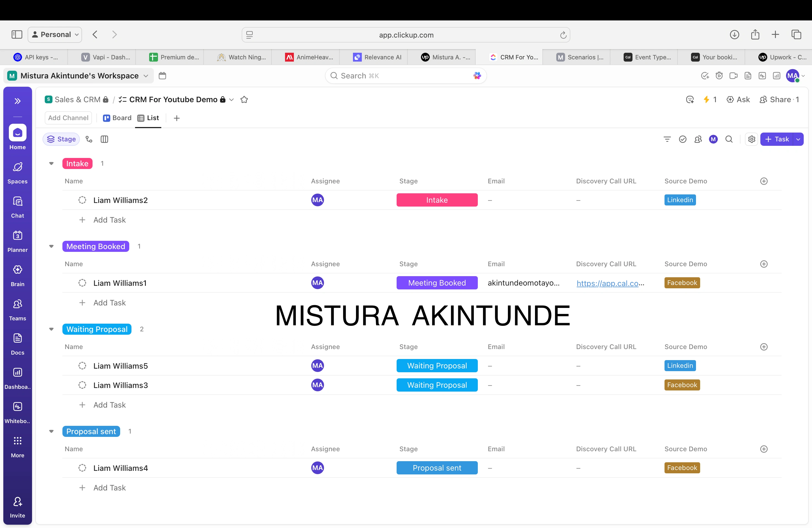Open the Task button dropdown arrow
The width and height of the screenshot is (812, 528).
(x=798, y=139)
